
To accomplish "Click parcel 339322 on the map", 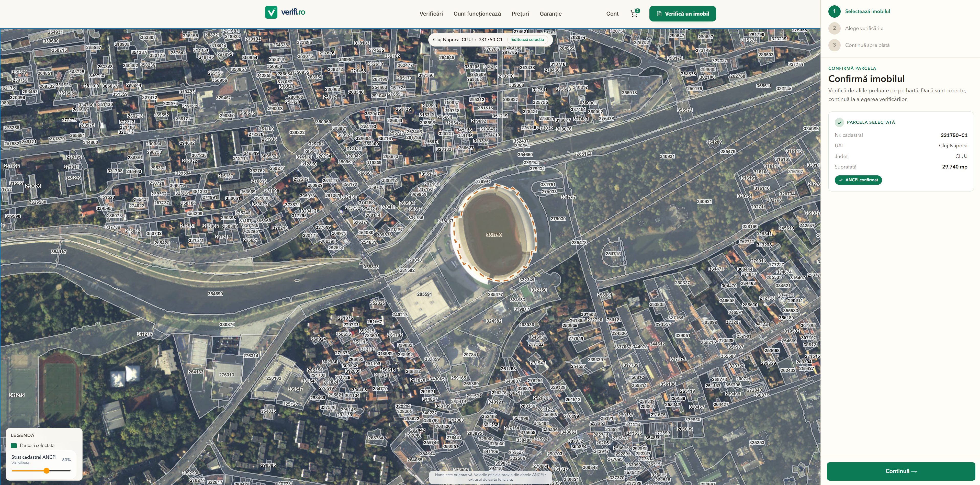I will (297, 132).
